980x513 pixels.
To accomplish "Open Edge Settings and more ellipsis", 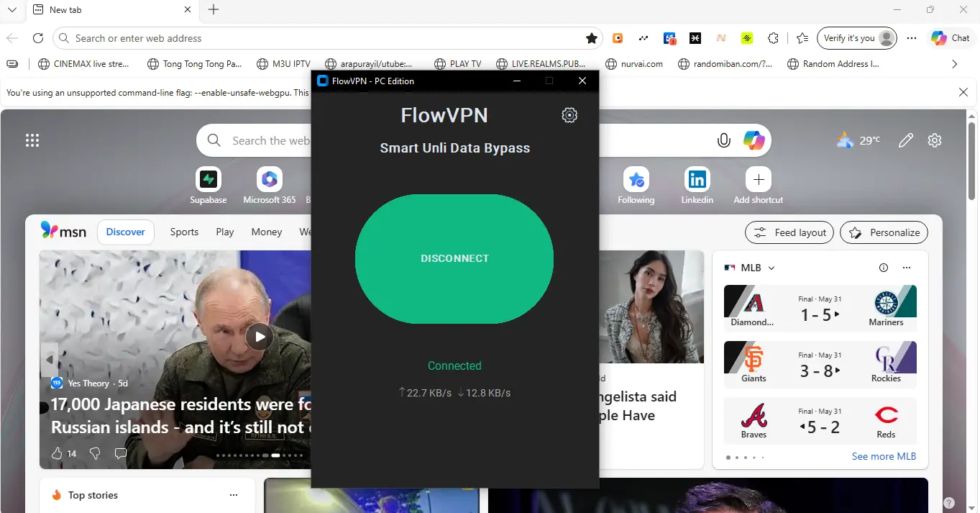I will [x=912, y=38].
